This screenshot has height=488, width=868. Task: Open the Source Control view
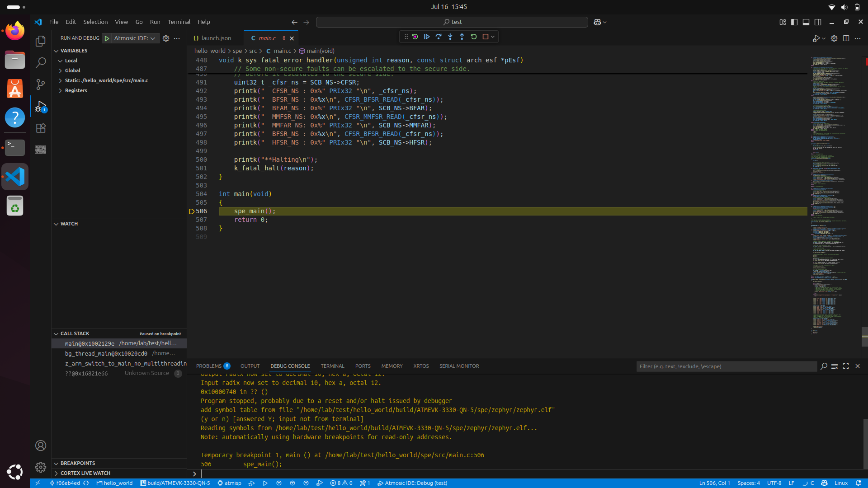[x=41, y=84]
